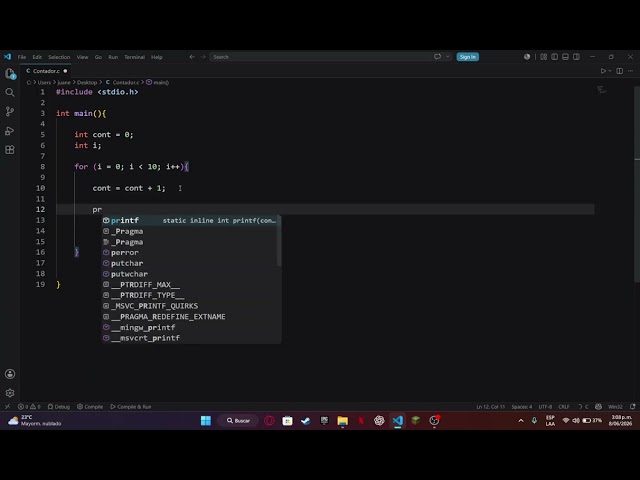This screenshot has width=640, height=480.
Task: Split the editor to the right
Action: (620, 71)
